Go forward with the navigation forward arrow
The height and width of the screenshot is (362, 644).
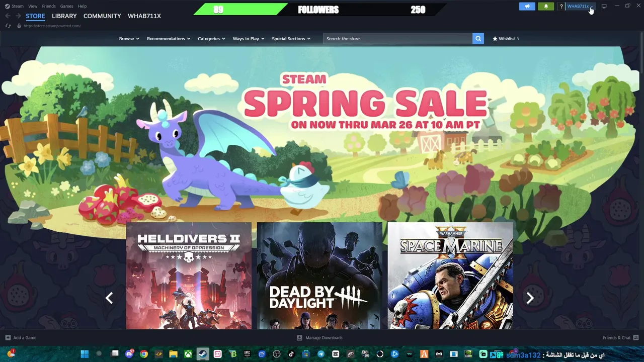click(x=18, y=16)
